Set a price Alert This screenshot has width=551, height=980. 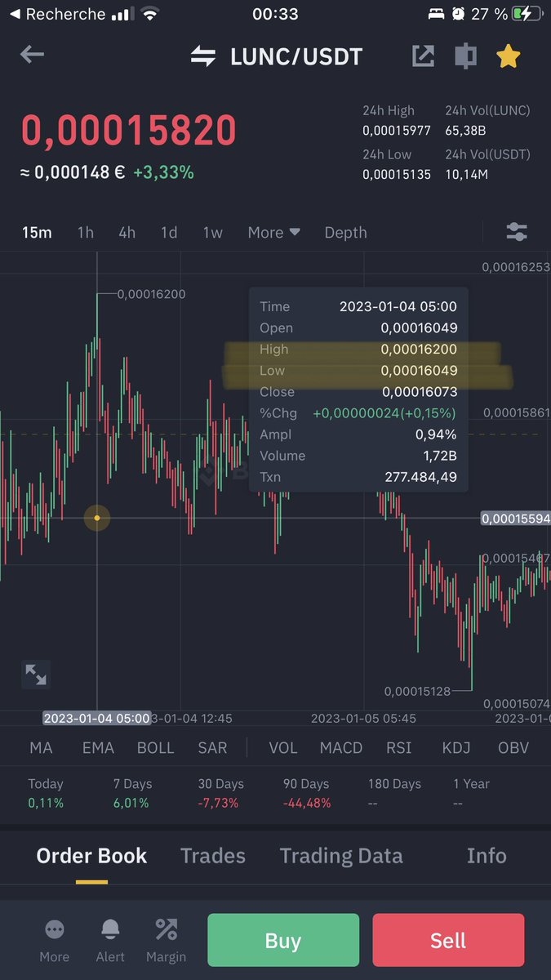click(110, 941)
